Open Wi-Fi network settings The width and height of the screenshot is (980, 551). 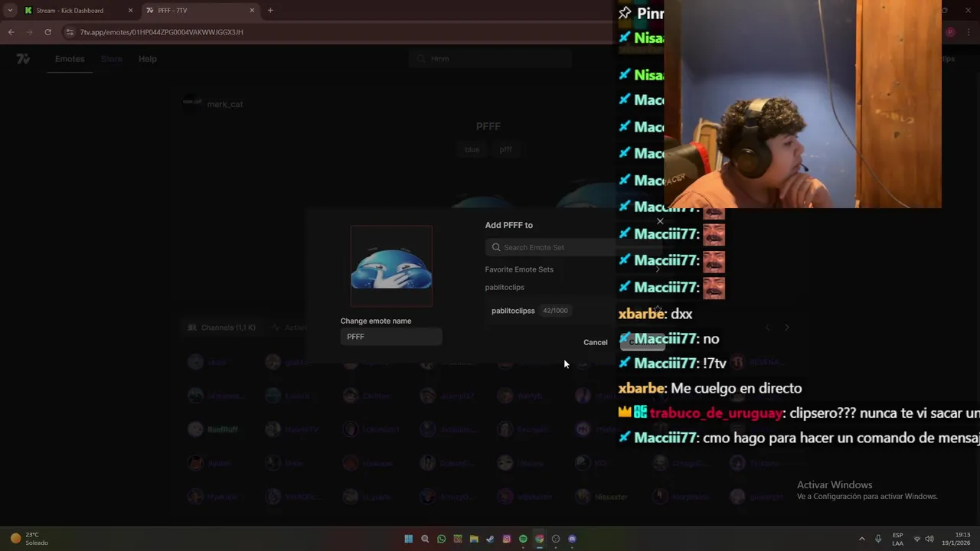[917, 539]
